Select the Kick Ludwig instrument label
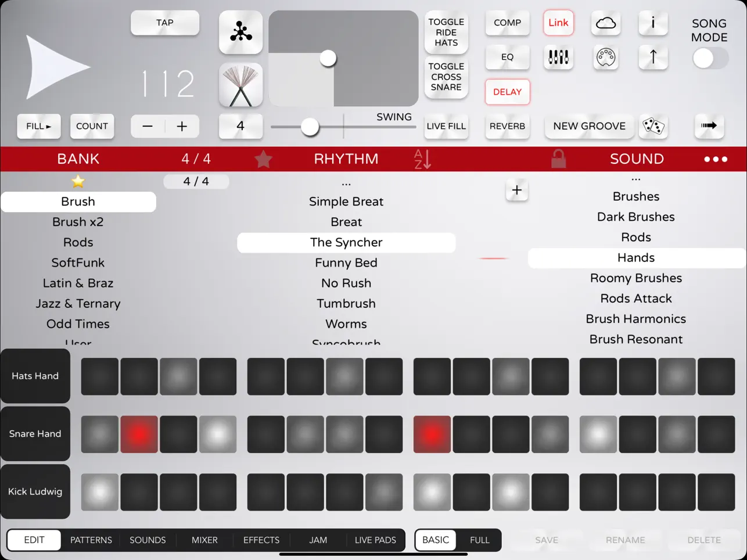The width and height of the screenshot is (747, 560). (x=35, y=491)
